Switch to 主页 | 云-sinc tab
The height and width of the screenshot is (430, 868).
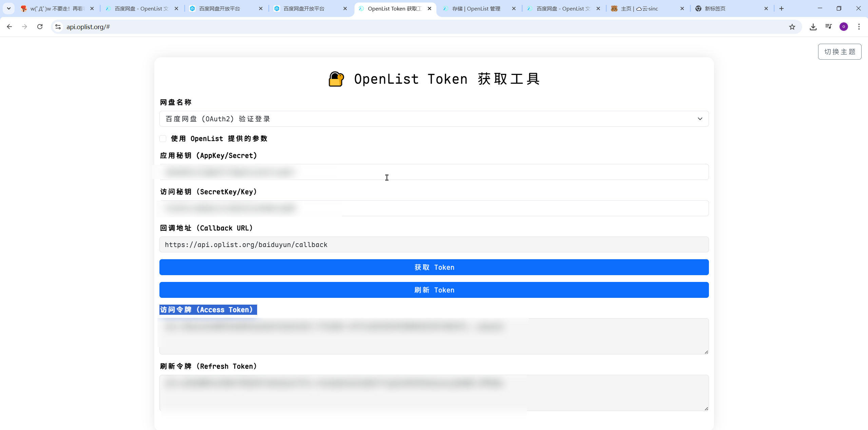coord(639,8)
